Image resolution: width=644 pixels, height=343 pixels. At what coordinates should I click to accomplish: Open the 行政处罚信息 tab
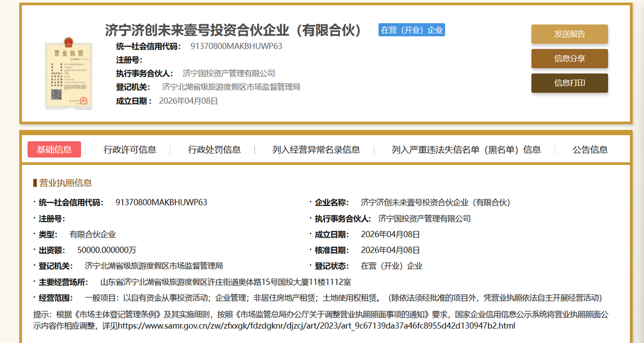[214, 149]
